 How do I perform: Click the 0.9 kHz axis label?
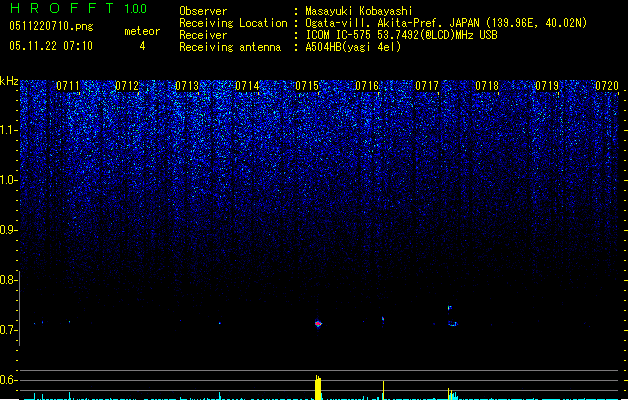click(9, 230)
